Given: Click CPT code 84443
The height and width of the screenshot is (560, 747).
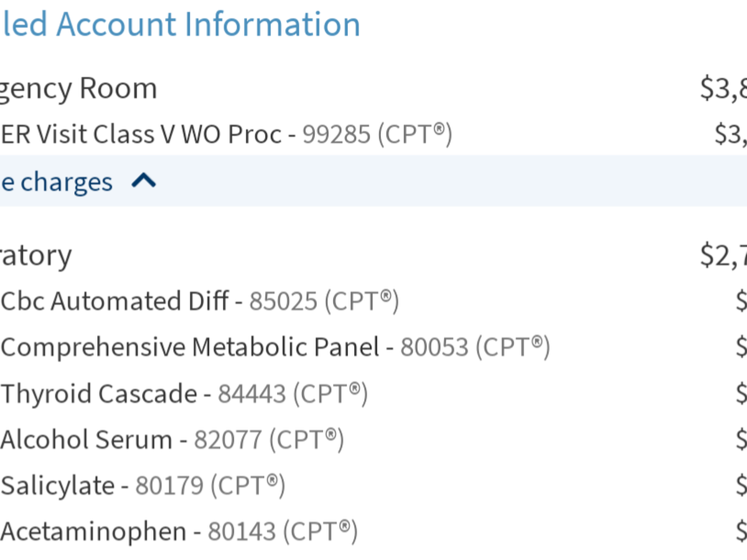Looking at the screenshot, I should (251, 393).
